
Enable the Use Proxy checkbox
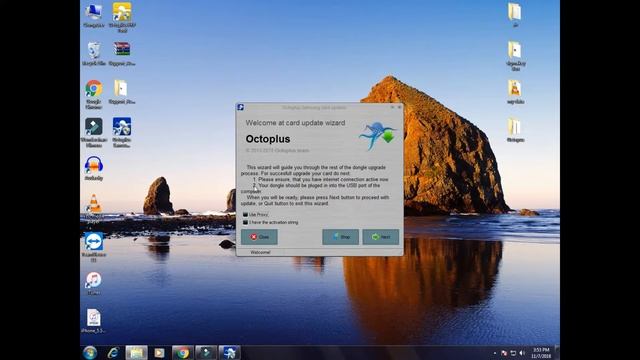coord(245,214)
